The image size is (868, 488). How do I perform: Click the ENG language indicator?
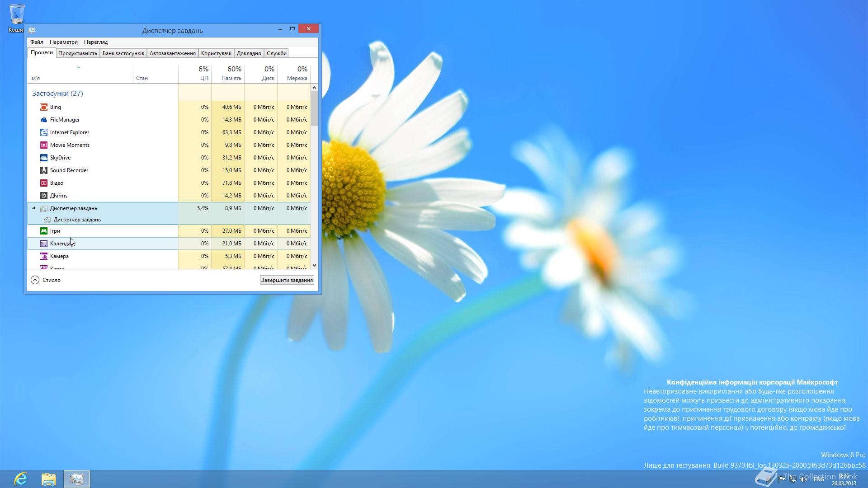(819, 479)
